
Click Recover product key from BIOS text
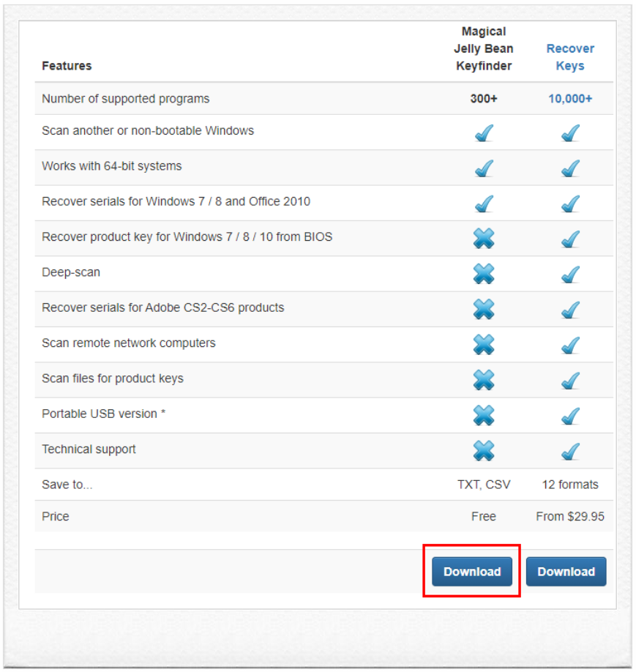187,237
